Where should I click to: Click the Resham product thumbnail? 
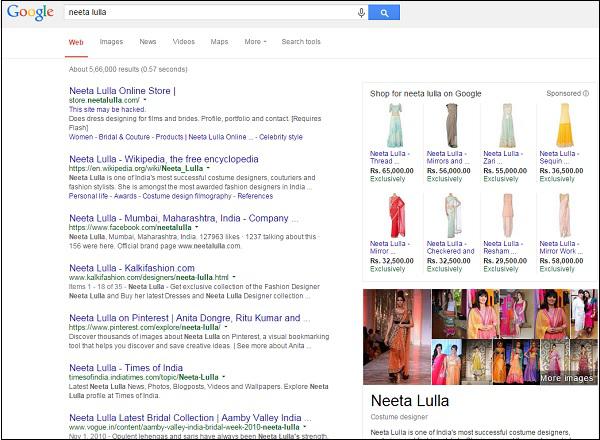[x=508, y=215]
